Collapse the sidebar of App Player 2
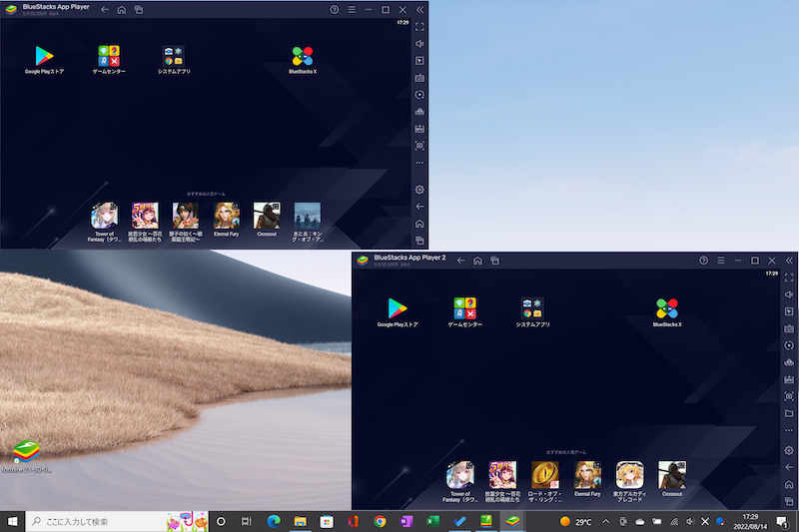This screenshot has height=532, width=799. click(789, 261)
